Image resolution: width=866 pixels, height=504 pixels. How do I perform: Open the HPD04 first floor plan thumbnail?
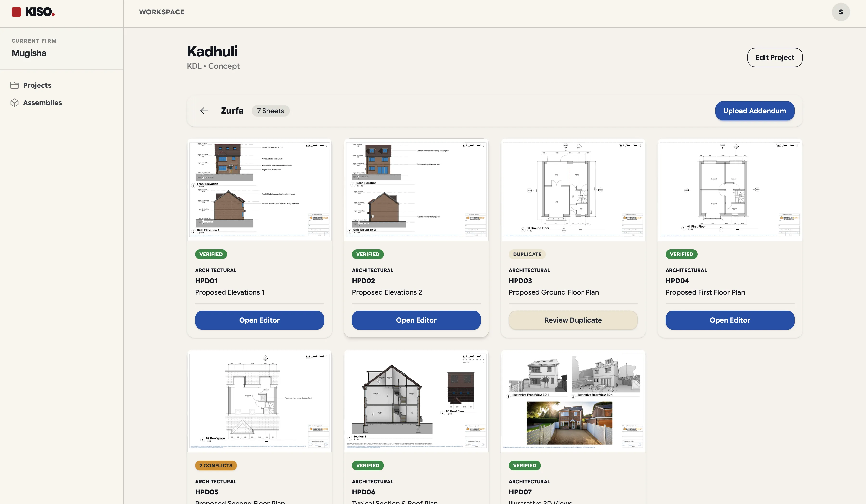730,190
